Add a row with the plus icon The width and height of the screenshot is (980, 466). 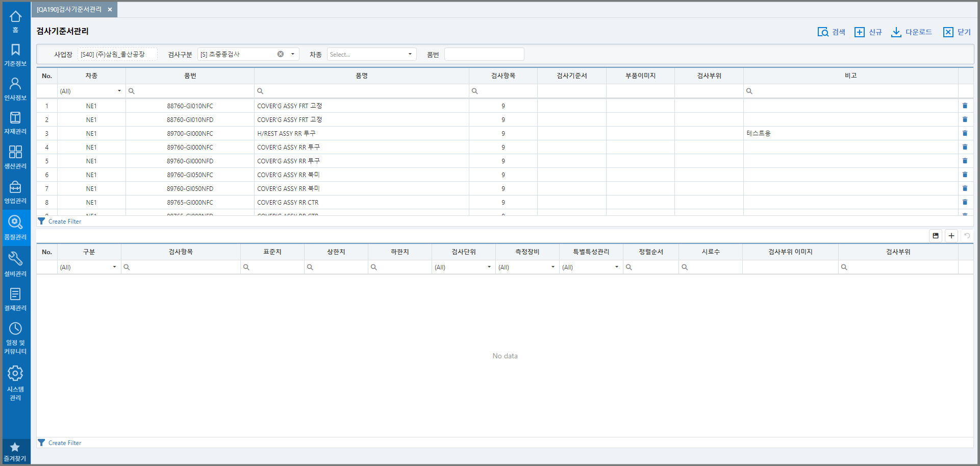tap(951, 236)
